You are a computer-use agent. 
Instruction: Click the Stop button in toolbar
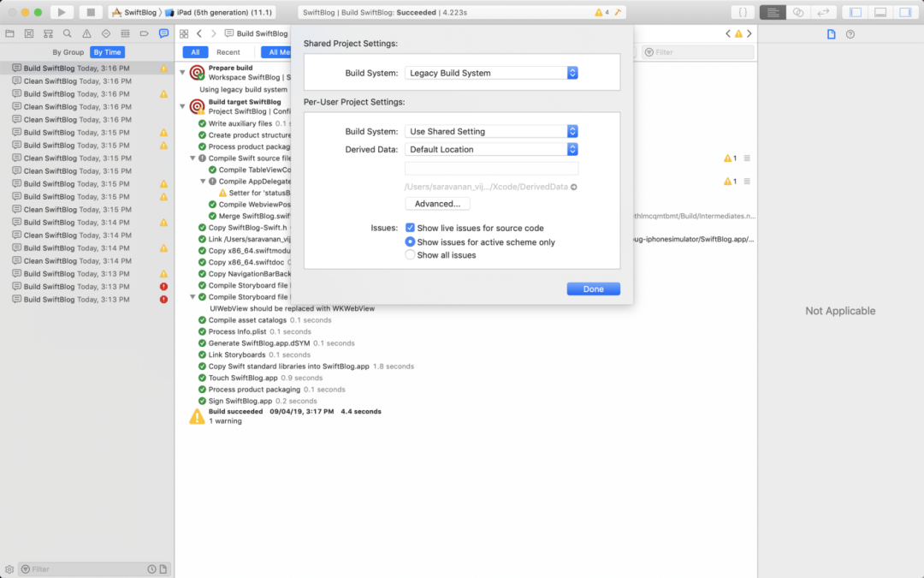(x=90, y=12)
